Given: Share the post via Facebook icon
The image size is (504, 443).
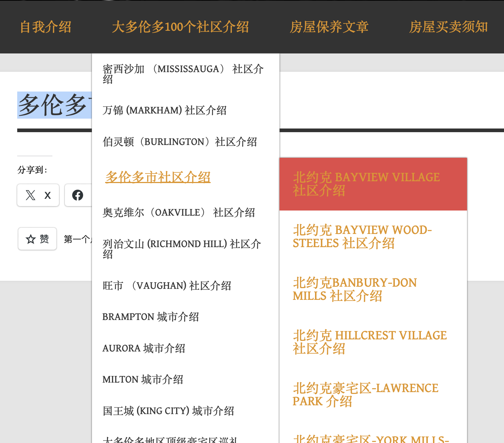Looking at the screenshot, I should 78,195.
